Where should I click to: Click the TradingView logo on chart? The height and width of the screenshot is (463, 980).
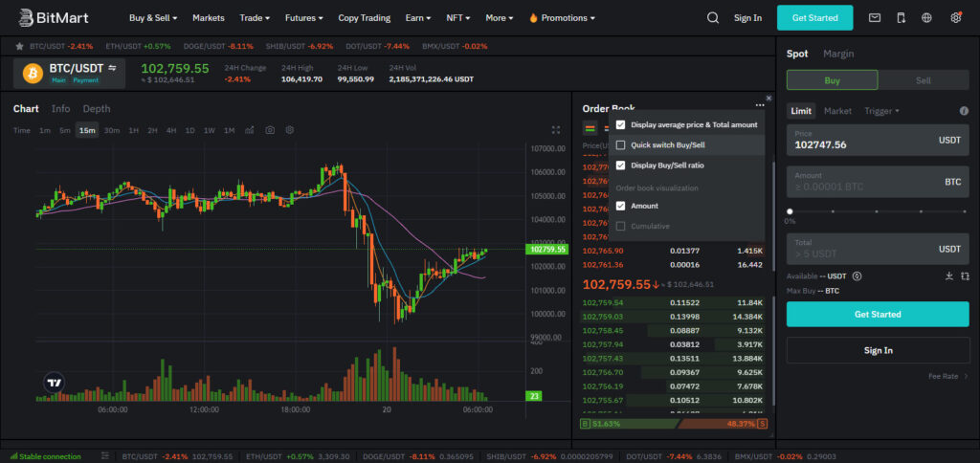pyautogui.click(x=55, y=383)
